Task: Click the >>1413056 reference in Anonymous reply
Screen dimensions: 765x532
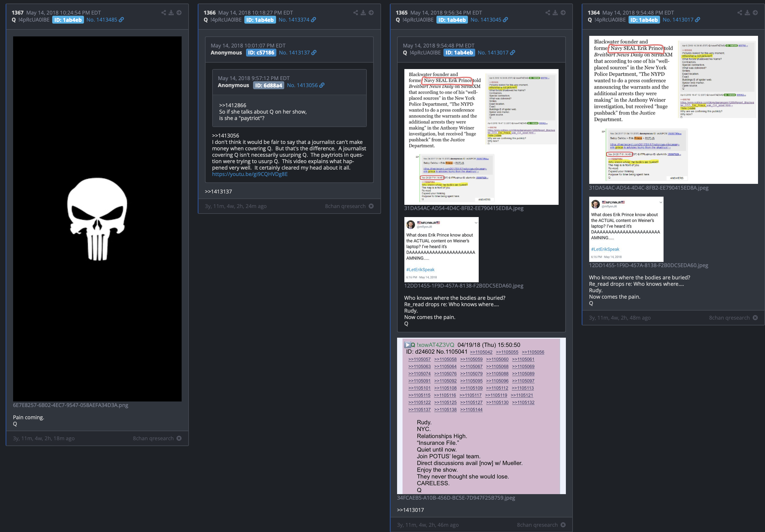Action: (x=226, y=135)
